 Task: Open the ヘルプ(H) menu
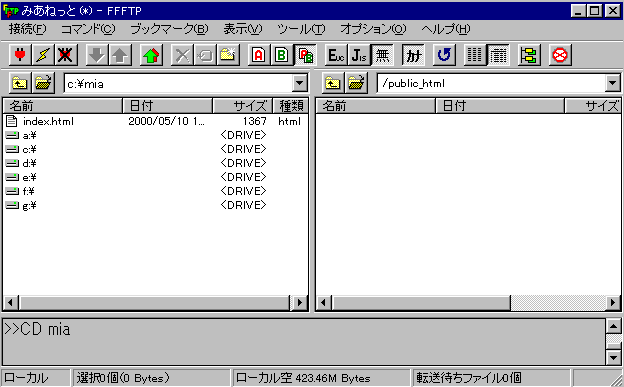(446, 29)
